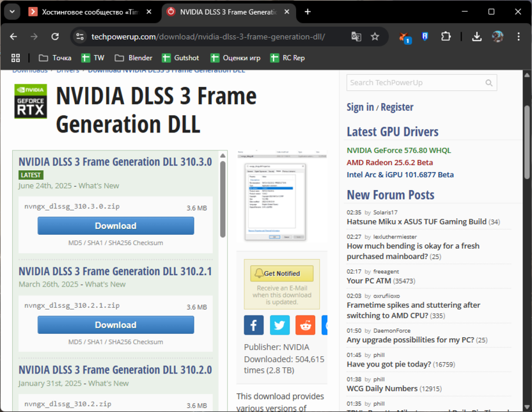Open a new browser tab
This screenshot has width=532, height=412.
(308, 12)
